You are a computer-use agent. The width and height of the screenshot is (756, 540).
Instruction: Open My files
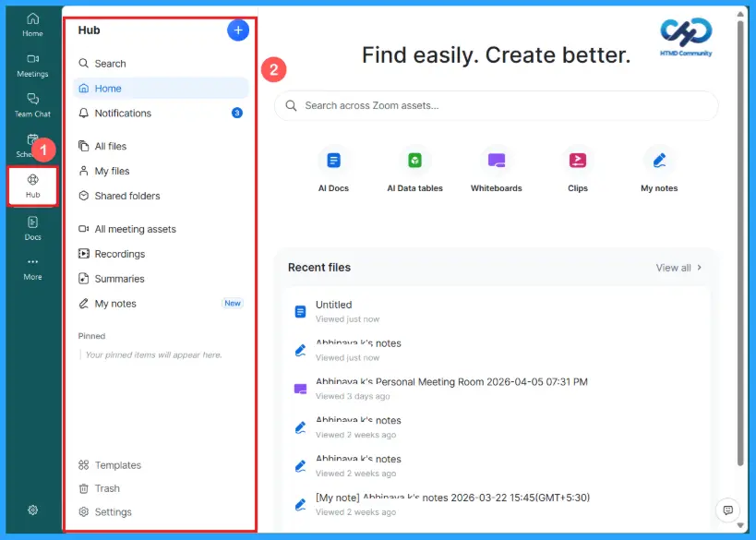(161, 171)
